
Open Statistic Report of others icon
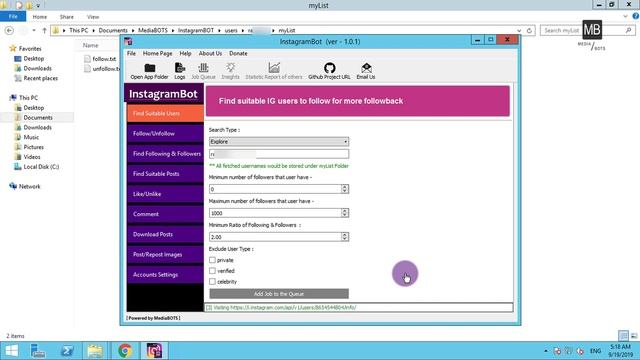(274, 71)
